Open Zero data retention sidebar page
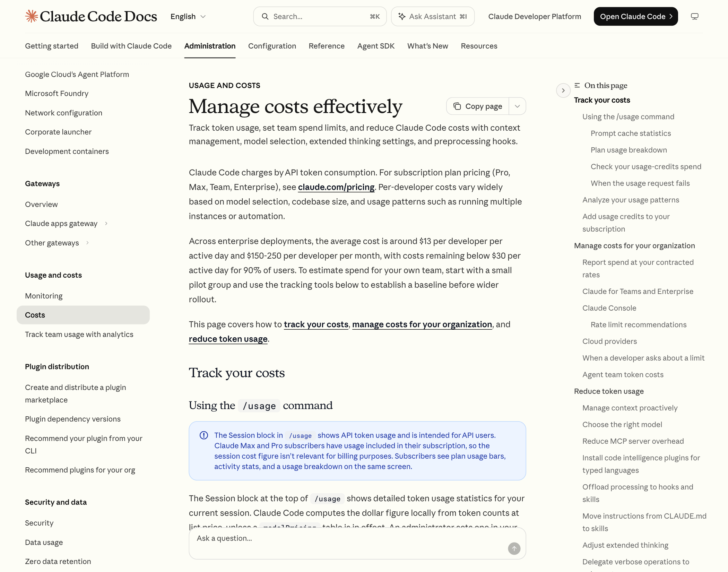Viewport: 728px width, 572px height. tap(58, 561)
